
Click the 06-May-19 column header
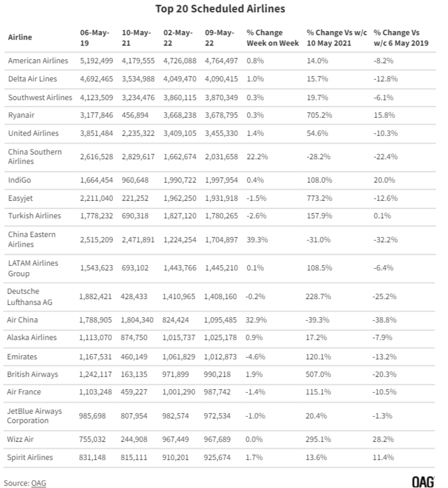pos(95,37)
